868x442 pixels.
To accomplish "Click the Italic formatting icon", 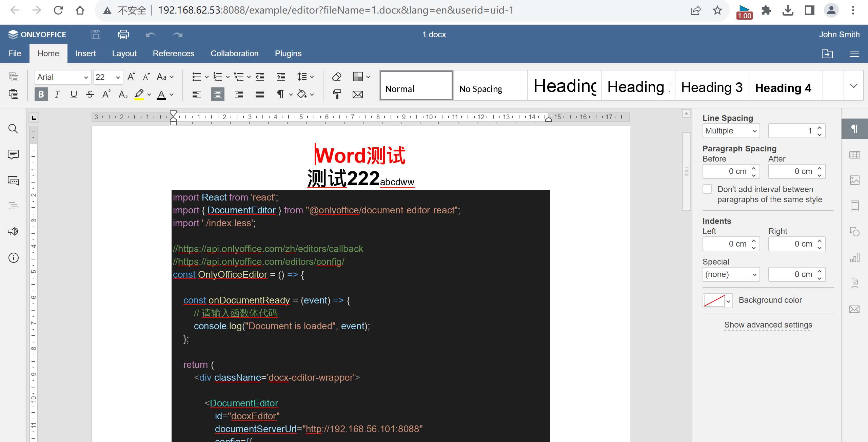I will [57, 95].
